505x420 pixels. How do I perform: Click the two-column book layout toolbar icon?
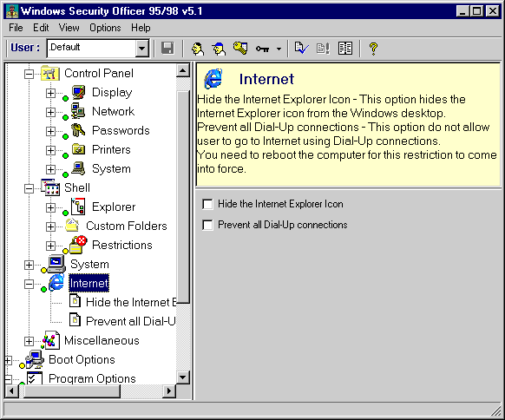point(345,49)
